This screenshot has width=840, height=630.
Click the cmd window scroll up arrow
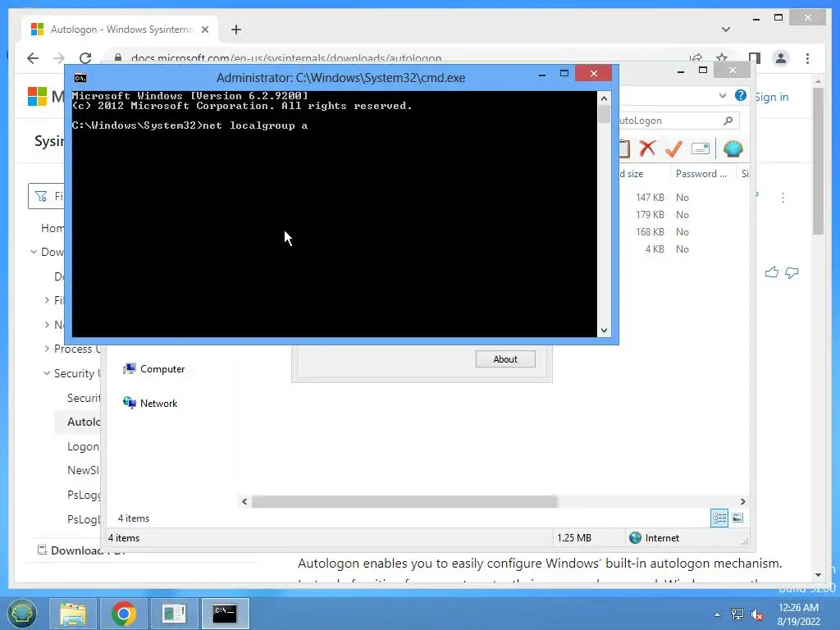[x=604, y=98]
